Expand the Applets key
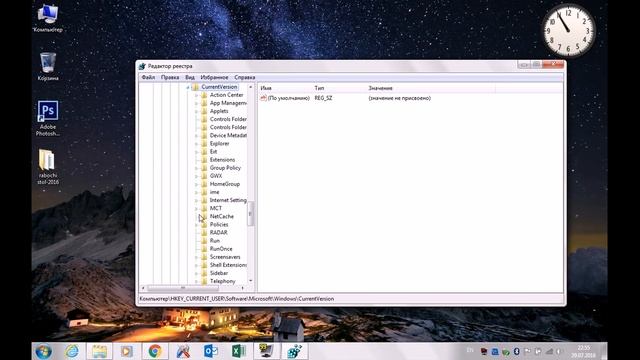 pos(196,111)
